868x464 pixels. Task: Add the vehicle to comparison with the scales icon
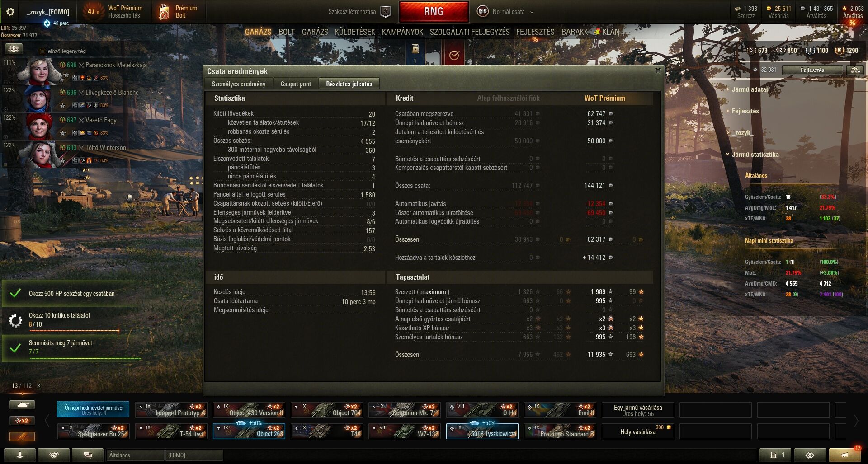[x=855, y=70]
